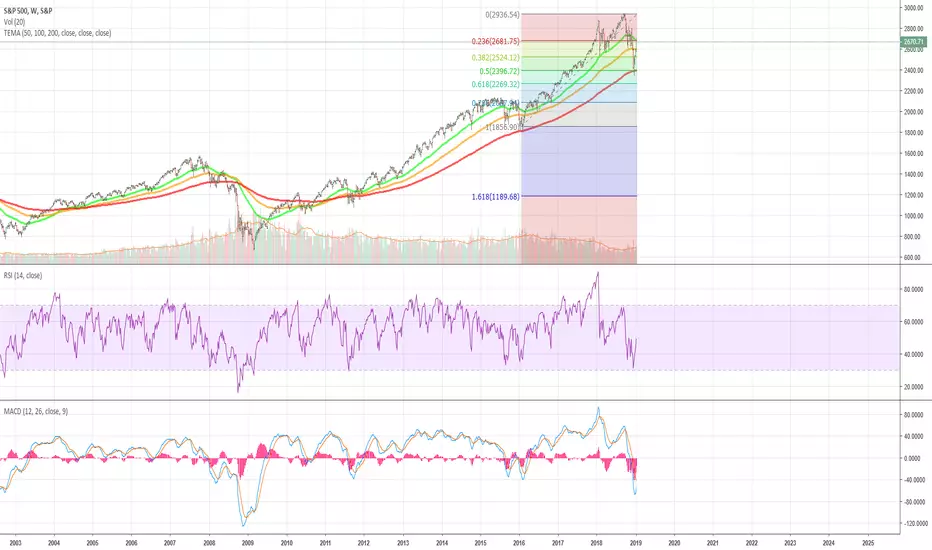Click the RSI 20.0000 axis label
The width and height of the screenshot is (932, 550).
pos(914,386)
